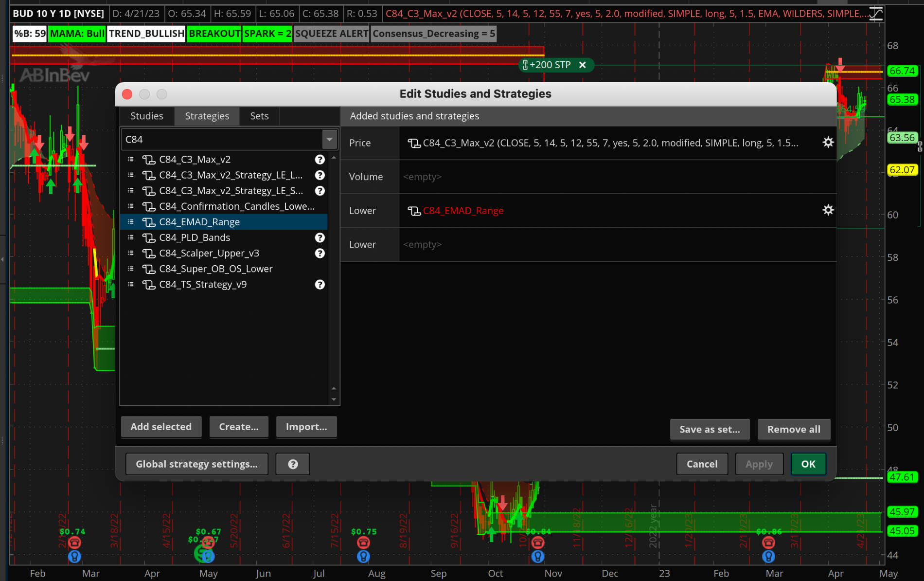
Task: Click the BREAKOUT chart label
Action: (x=214, y=34)
